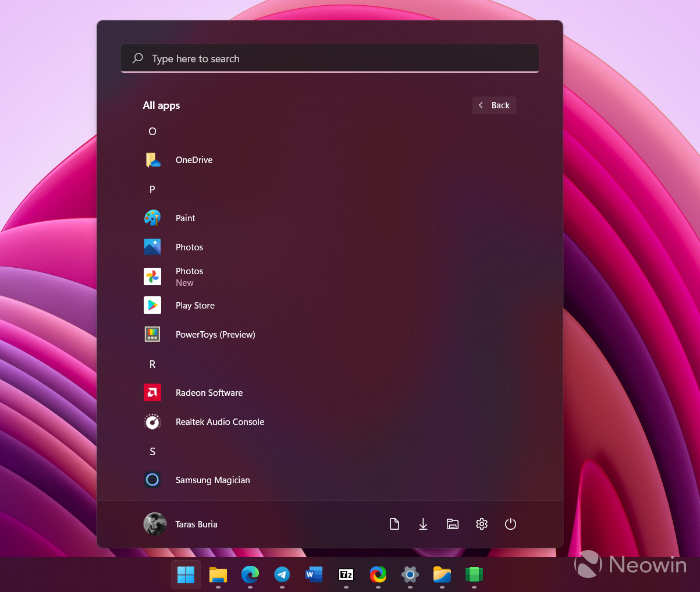700x592 pixels.
Task: Start Samsung Magician
Action: tap(212, 480)
